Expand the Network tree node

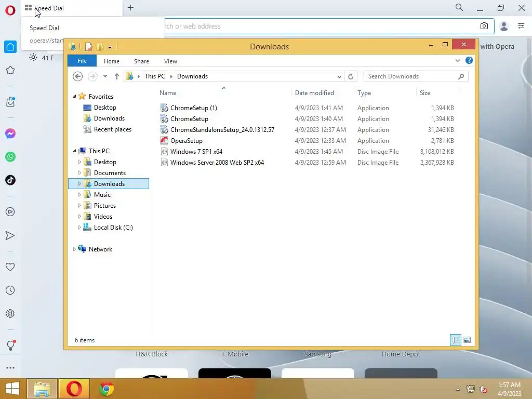[74, 249]
